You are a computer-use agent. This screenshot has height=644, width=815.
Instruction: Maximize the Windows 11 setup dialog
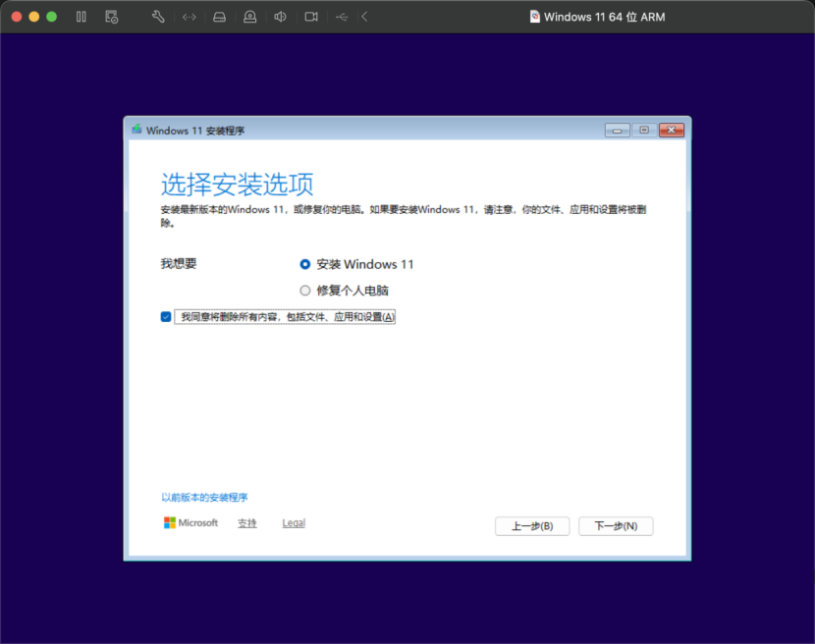click(x=644, y=130)
